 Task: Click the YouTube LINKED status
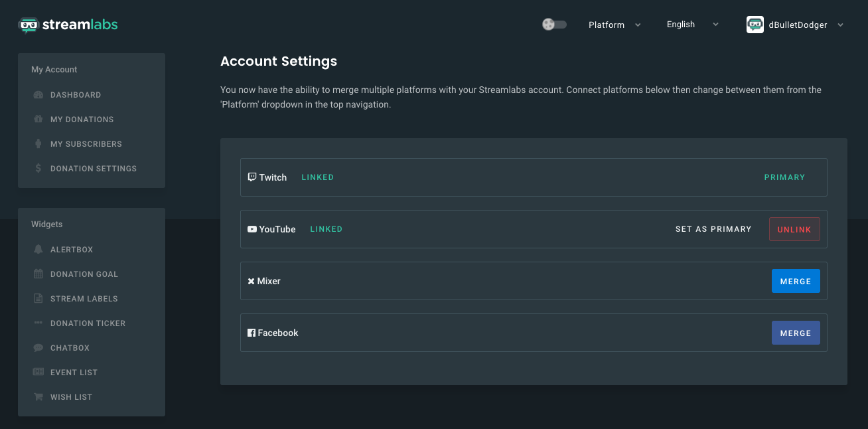coord(326,229)
